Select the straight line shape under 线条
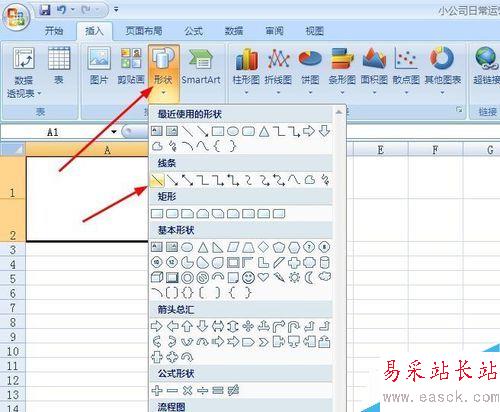The width and height of the screenshot is (500, 412). [x=157, y=180]
